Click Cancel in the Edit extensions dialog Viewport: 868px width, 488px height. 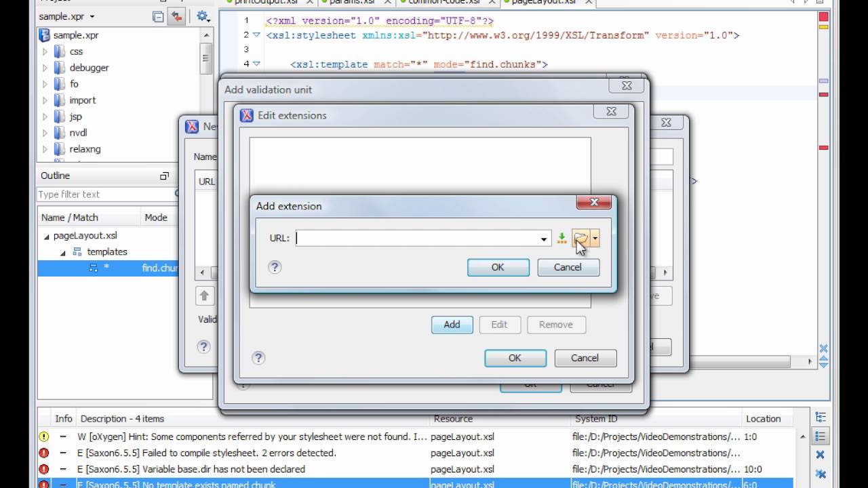(x=585, y=358)
